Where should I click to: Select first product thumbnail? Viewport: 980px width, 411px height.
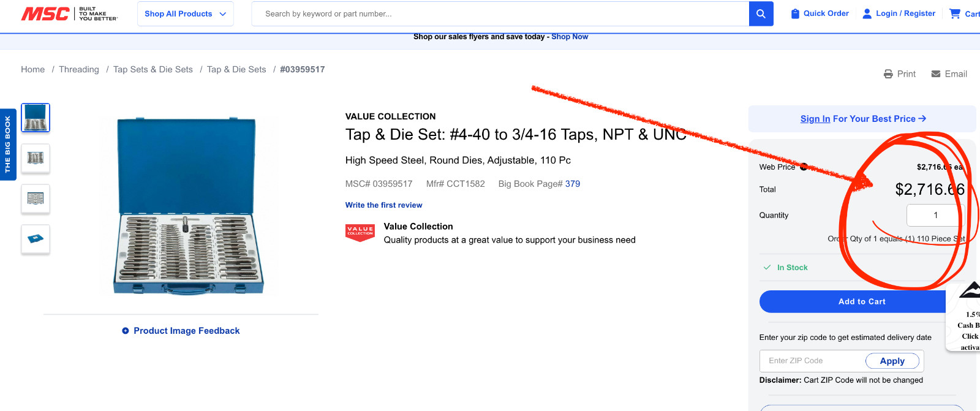point(36,118)
